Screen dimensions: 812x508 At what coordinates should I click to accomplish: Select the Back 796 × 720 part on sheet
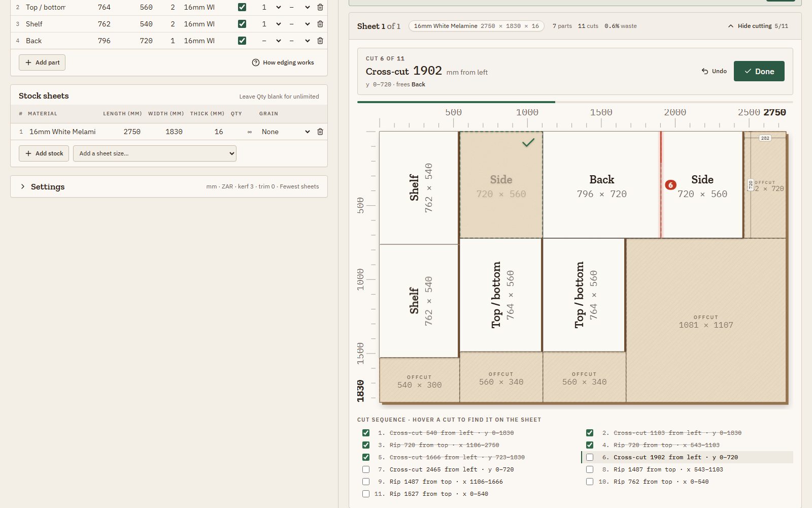click(x=601, y=185)
